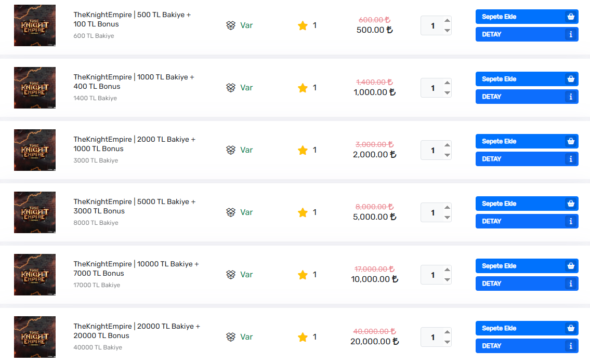Open Knight Empire thumbnail of 10000 TL package
Screen dimensions: 590x364
point(35,275)
